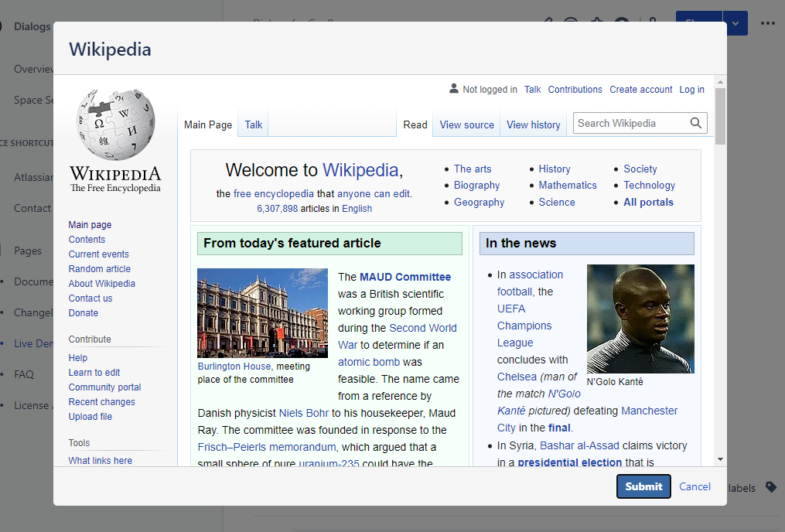
Task: Open the Second World War link
Action: click(398, 336)
